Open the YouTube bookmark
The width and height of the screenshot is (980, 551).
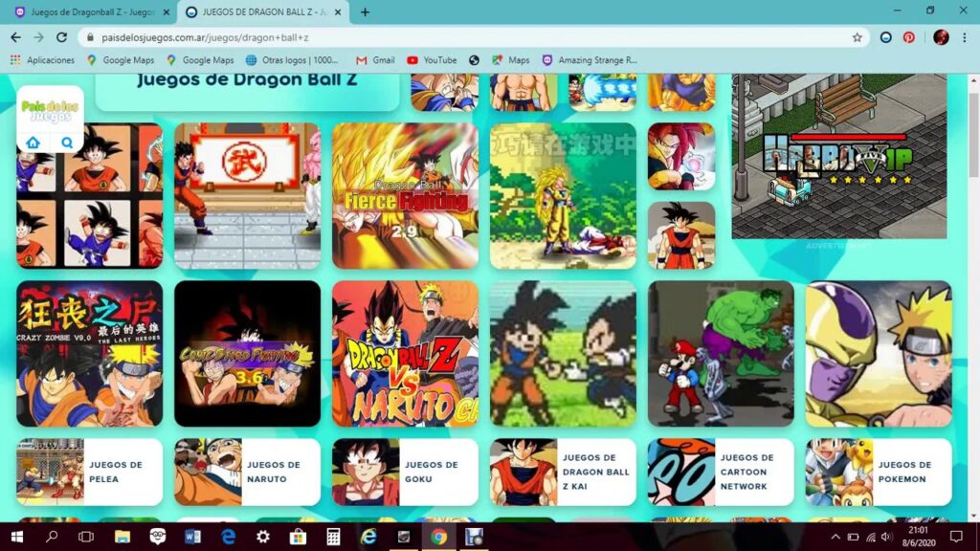432,60
